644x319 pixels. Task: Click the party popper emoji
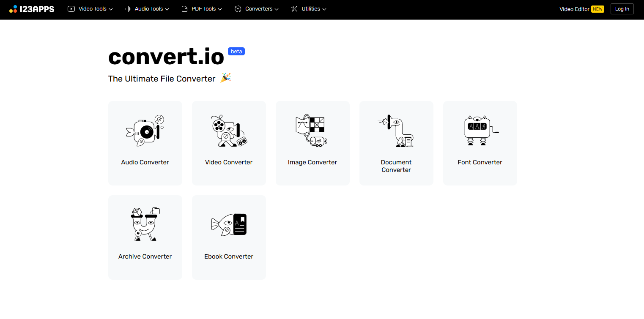click(226, 78)
